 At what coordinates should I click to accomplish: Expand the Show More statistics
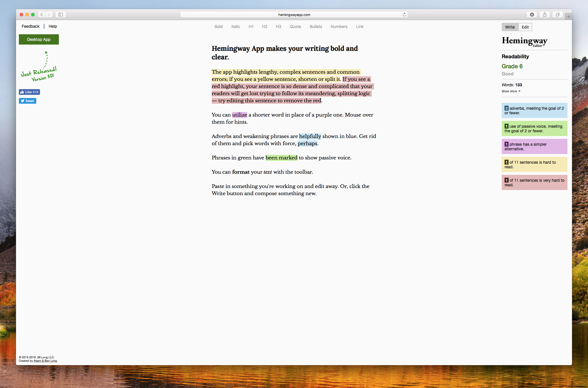[x=511, y=91]
